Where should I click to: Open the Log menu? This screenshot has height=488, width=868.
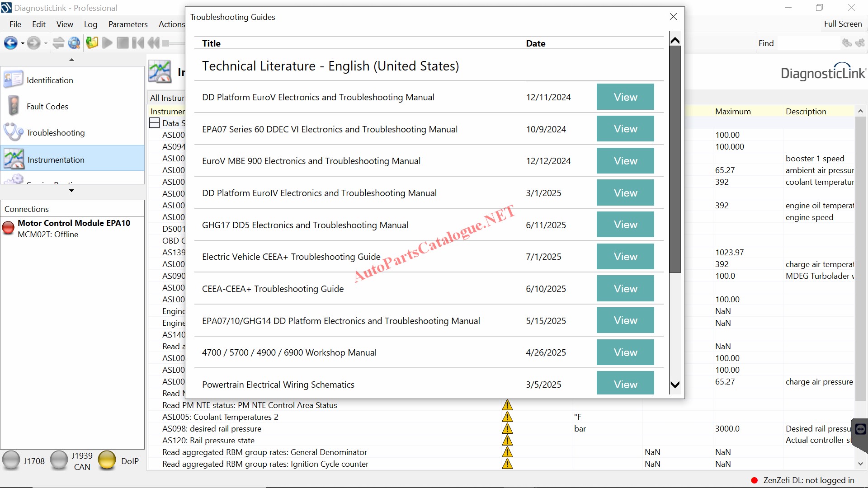point(90,24)
